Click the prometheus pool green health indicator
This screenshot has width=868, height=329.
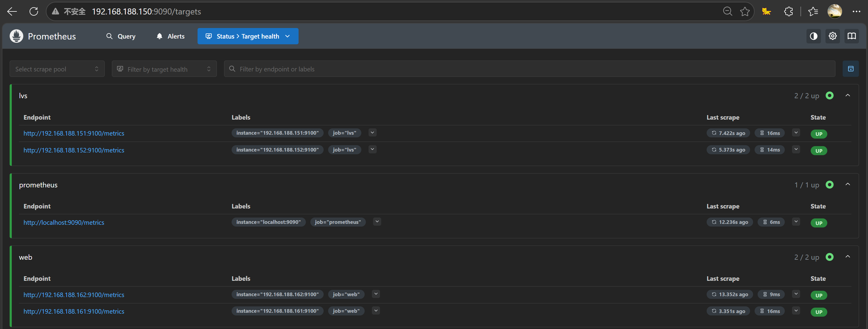pyautogui.click(x=830, y=185)
